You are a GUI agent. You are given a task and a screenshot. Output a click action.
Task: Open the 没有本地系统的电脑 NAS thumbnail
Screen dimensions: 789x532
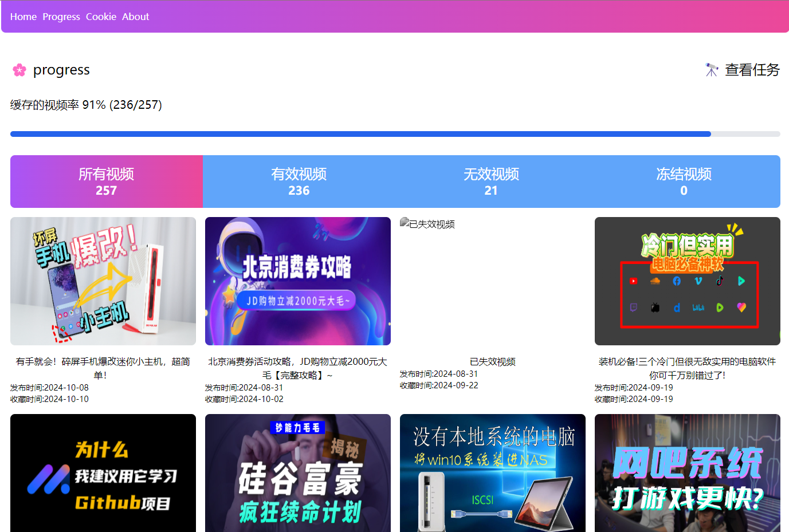pos(493,473)
